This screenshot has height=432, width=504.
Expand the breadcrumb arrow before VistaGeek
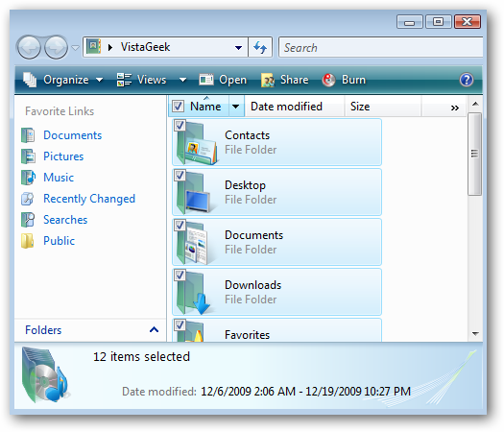point(110,48)
